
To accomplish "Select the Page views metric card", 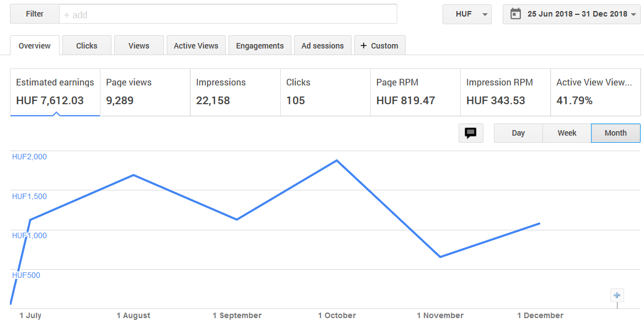I will (x=145, y=92).
